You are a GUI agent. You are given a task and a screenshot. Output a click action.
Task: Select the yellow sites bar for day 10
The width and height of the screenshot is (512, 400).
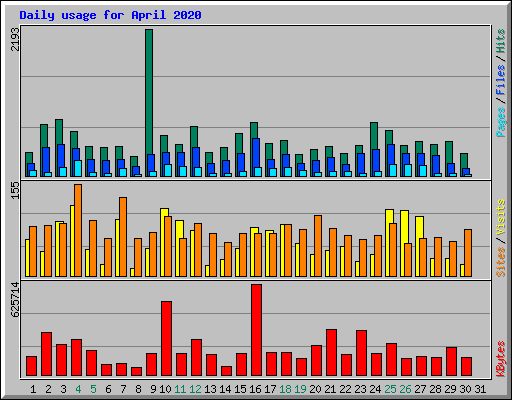[x=163, y=242]
